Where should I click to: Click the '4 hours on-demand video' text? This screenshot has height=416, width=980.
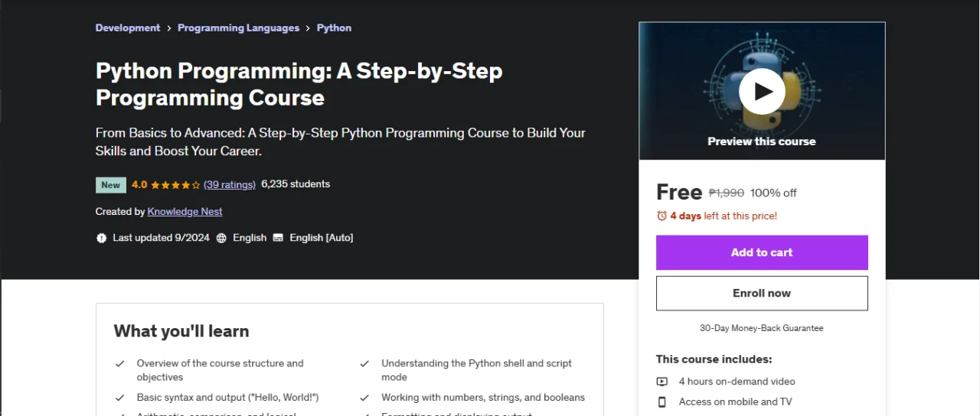[x=737, y=382]
